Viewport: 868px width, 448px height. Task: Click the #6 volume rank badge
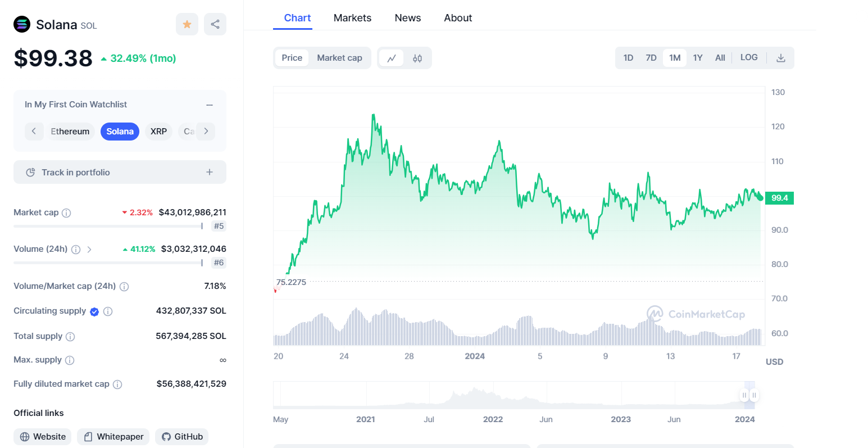pos(219,263)
